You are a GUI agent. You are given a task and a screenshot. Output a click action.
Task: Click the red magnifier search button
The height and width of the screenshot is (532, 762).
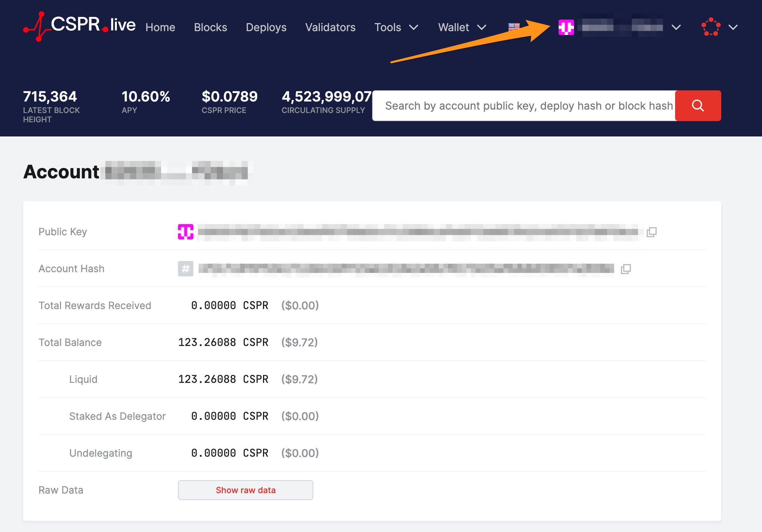coord(698,106)
